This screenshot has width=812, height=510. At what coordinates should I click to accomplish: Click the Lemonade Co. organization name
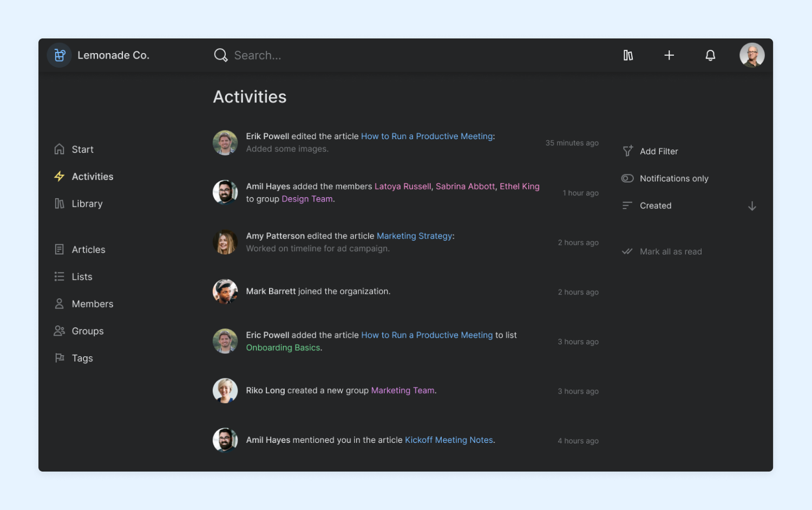(x=113, y=55)
